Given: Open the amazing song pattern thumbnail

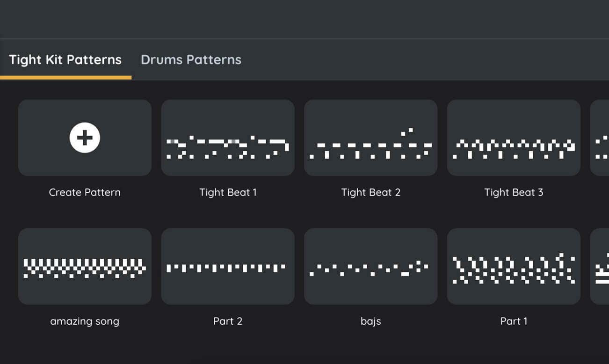Looking at the screenshot, I should (x=85, y=267).
